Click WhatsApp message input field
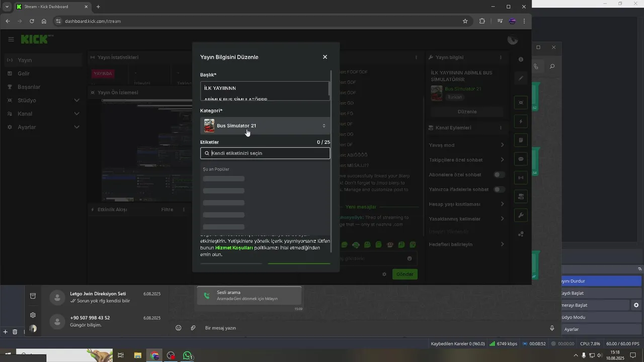This screenshot has height=362, width=644. point(372,328)
